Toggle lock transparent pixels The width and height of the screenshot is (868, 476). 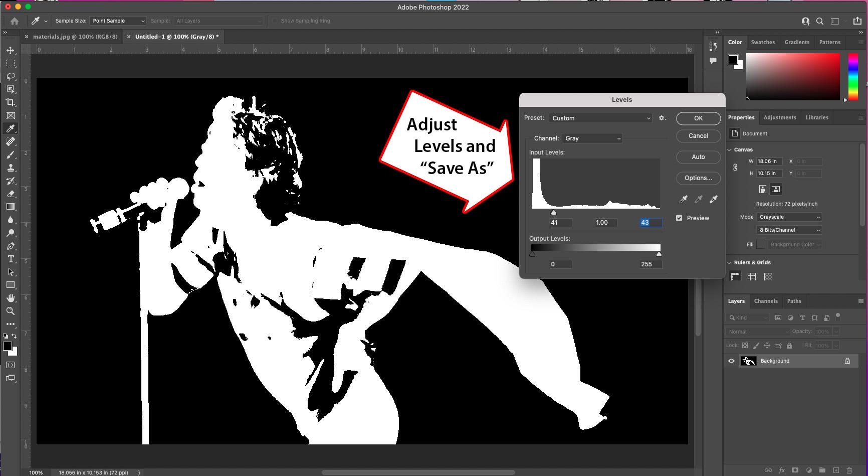(745, 346)
